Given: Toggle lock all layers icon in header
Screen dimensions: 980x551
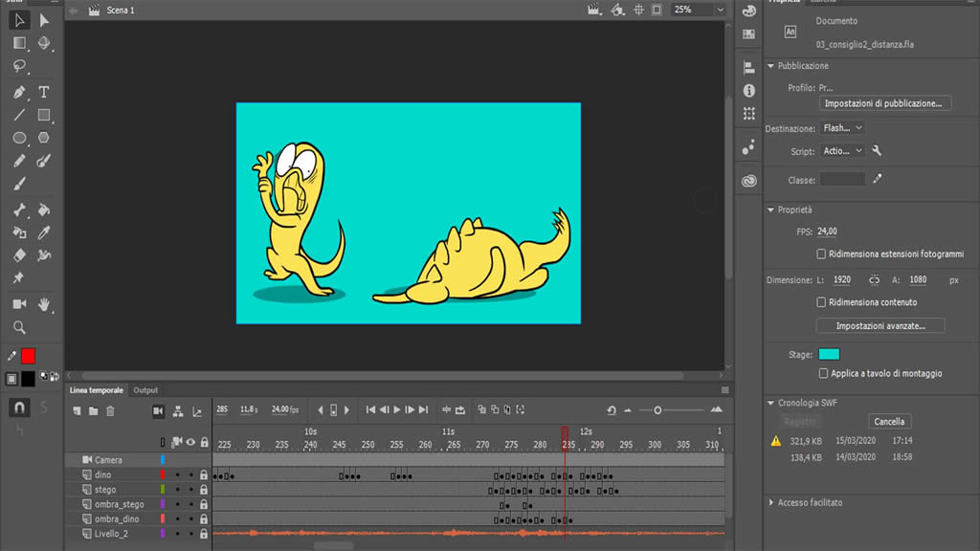Looking at the screenshot, I should coord(204,442).
